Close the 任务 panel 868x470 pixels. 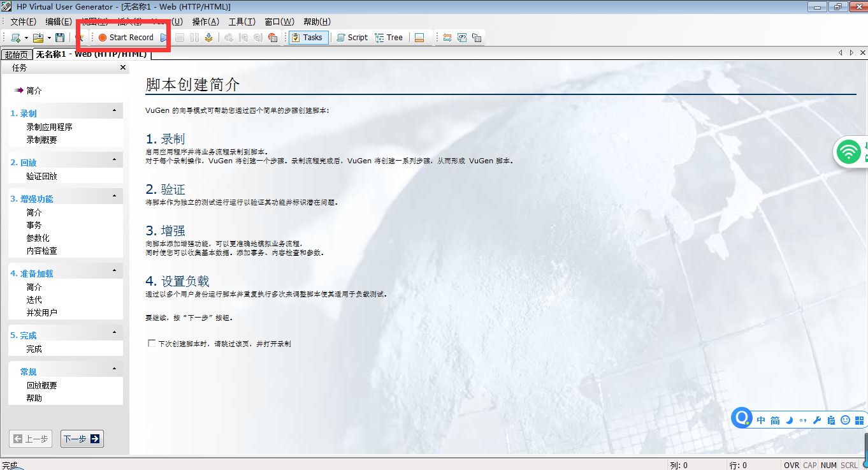123,68
